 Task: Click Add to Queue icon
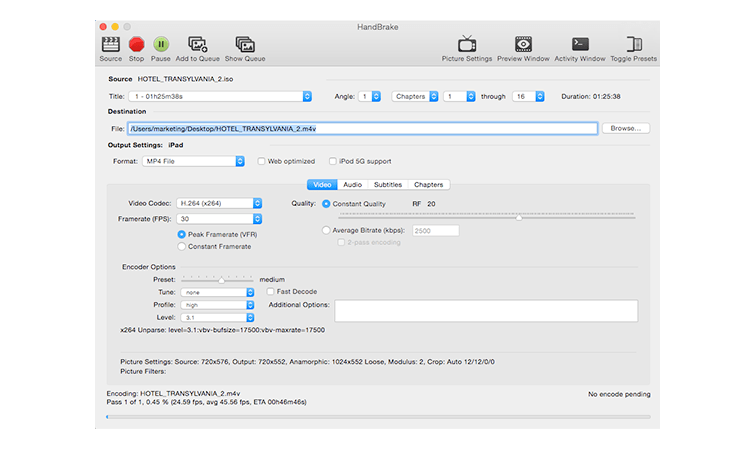197,45
